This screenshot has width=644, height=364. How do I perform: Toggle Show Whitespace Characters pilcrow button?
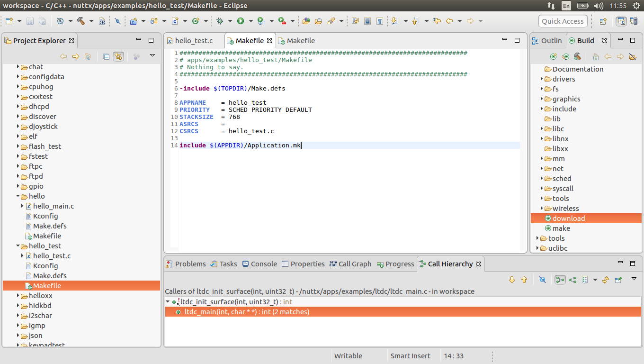380,21
